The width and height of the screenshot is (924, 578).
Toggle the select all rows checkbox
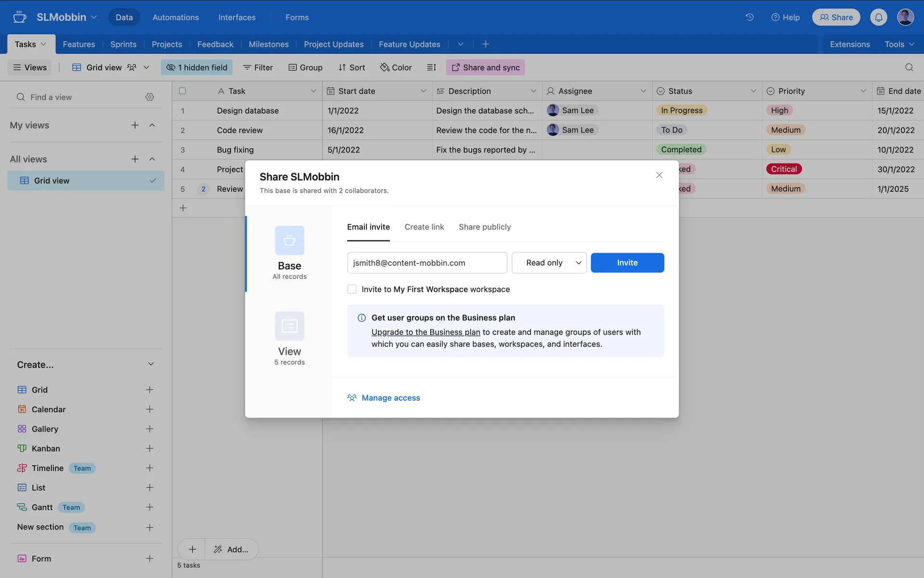pos(182,91)
